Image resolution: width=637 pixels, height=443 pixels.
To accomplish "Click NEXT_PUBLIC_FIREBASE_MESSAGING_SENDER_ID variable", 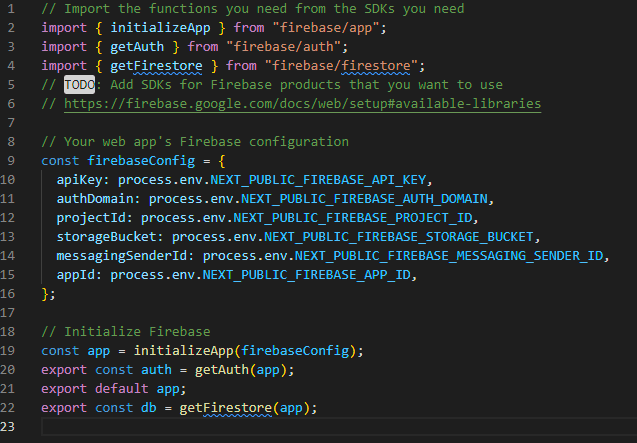I will 449,255.
